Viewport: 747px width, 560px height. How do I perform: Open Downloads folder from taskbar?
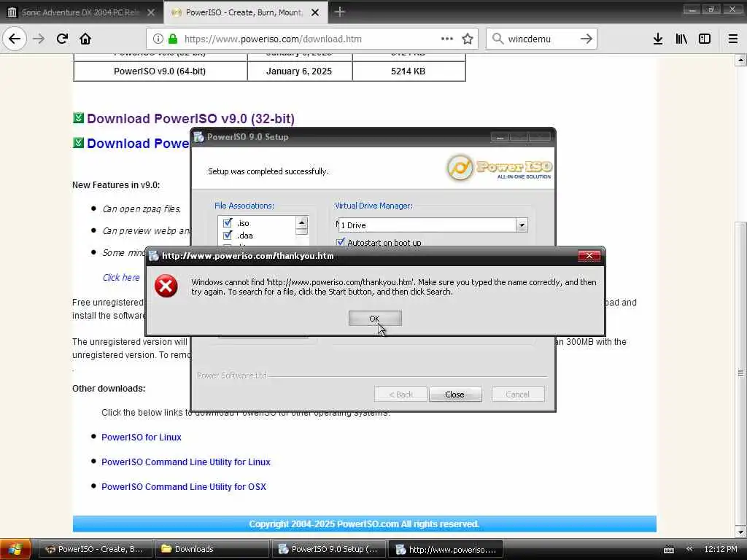tap(212, 549)
